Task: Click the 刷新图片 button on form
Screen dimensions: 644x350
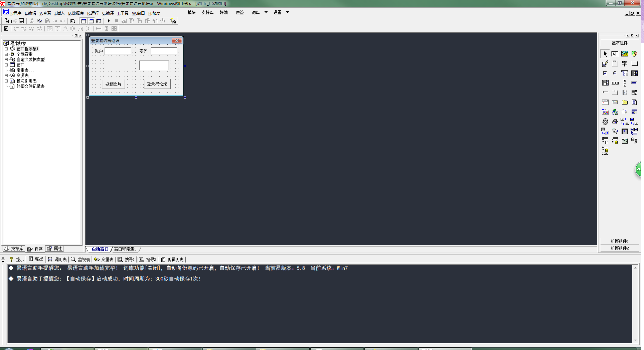Action: click(114, 84)
